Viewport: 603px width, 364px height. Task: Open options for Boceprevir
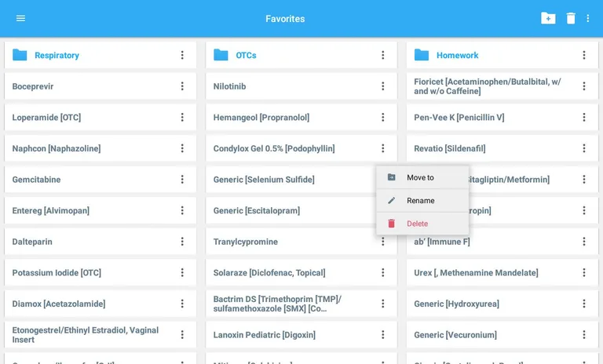pos(182,86)
